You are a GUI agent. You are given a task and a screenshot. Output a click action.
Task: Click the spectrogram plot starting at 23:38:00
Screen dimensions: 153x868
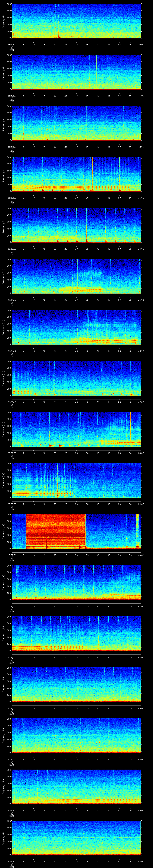click(x=77, y=481)
